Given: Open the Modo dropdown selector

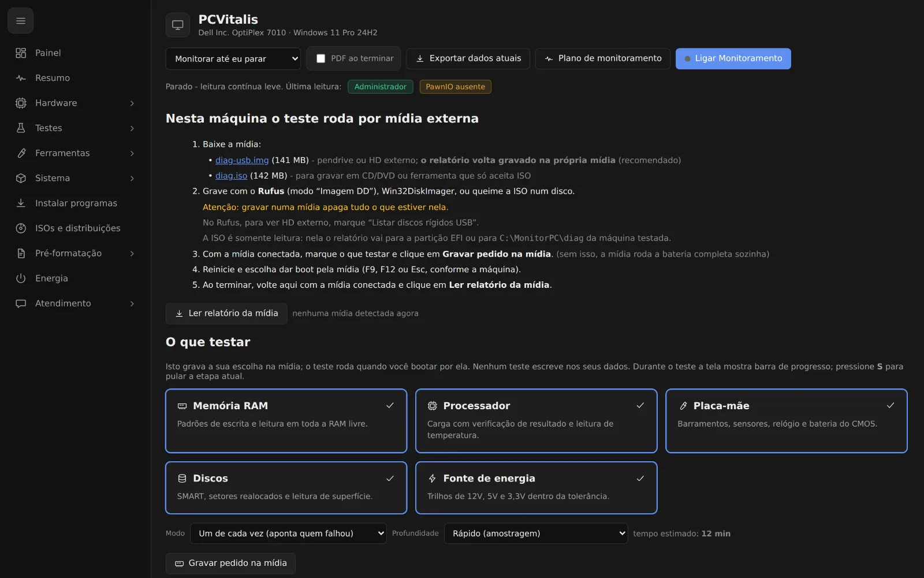Looking at the screenshot, I should point(288,533).
